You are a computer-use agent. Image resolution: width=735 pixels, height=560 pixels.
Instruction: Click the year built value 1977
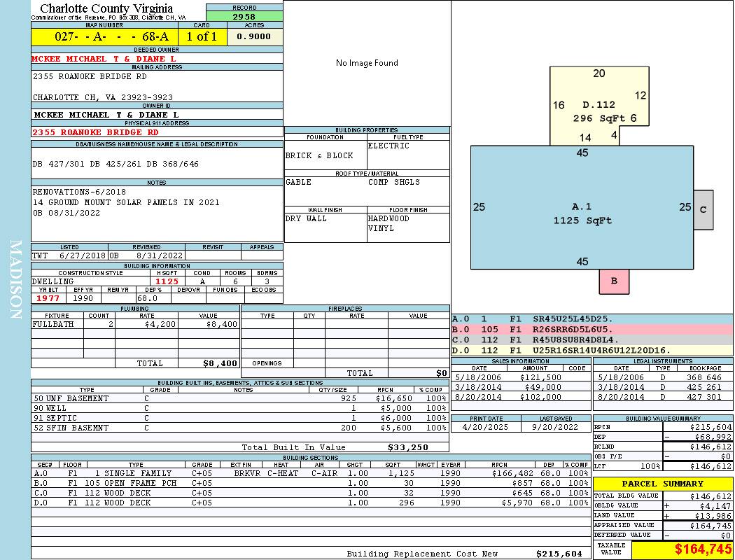(48, 298)
